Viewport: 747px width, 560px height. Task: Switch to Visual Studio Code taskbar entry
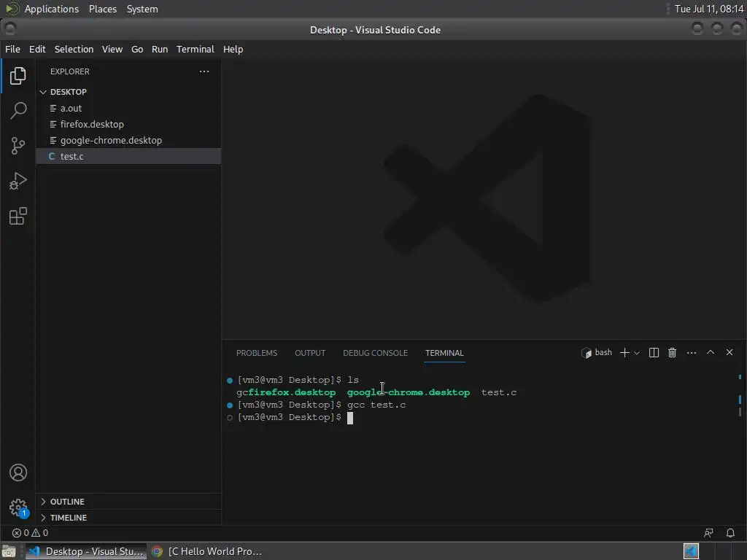pos(86,551)
